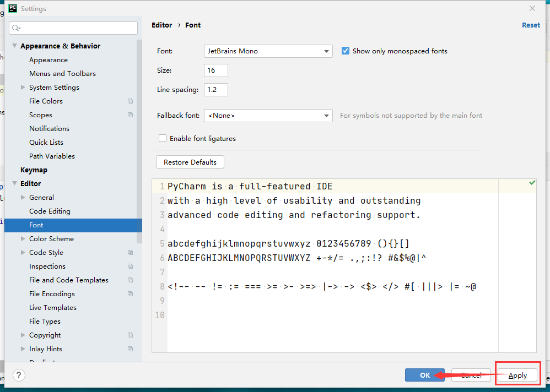Image resolution: width=550 pixels, height=392 pixels.
Task: Expand the Code Style node
Action: point(23,252)
